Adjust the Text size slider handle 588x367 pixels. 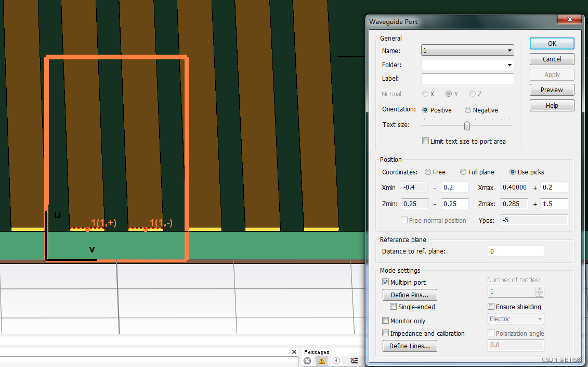(x=467, y=125)
